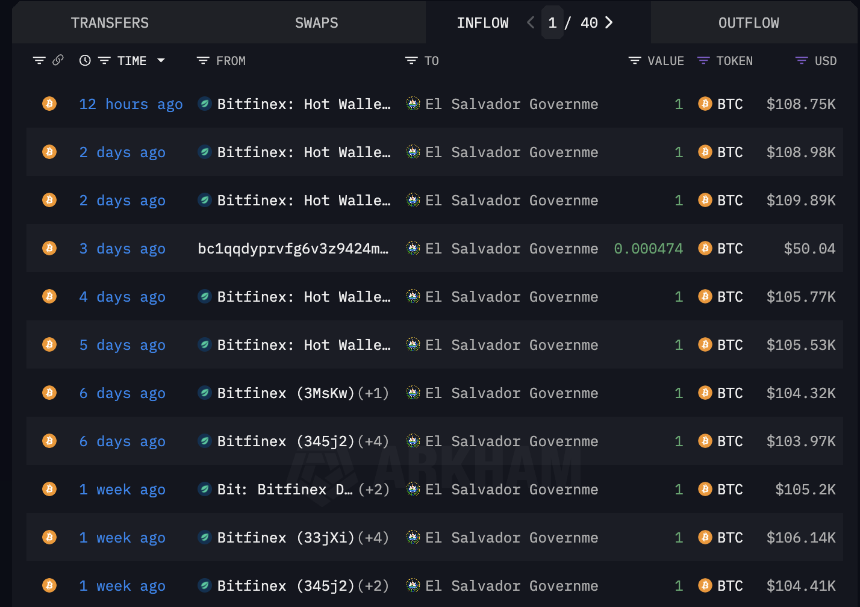Open the VALUE column filter icon
Image resolution: width=860 pixels, height=607 pixels.
635,60
